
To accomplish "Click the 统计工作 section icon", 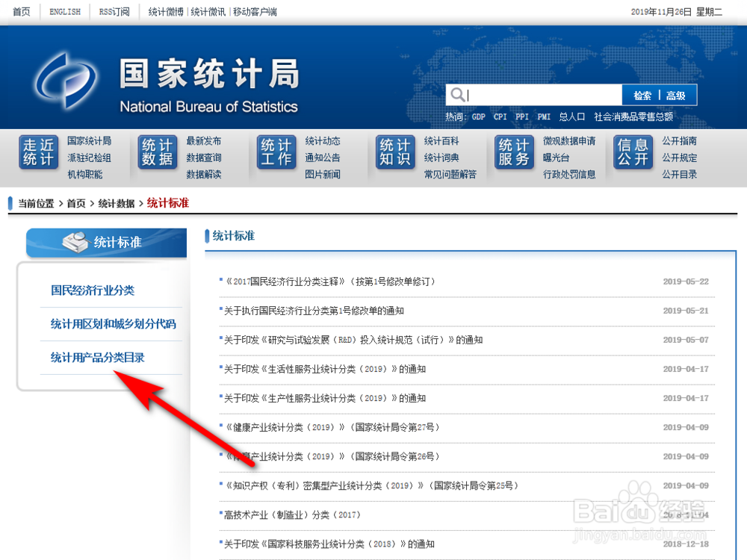I will (276, 153).
